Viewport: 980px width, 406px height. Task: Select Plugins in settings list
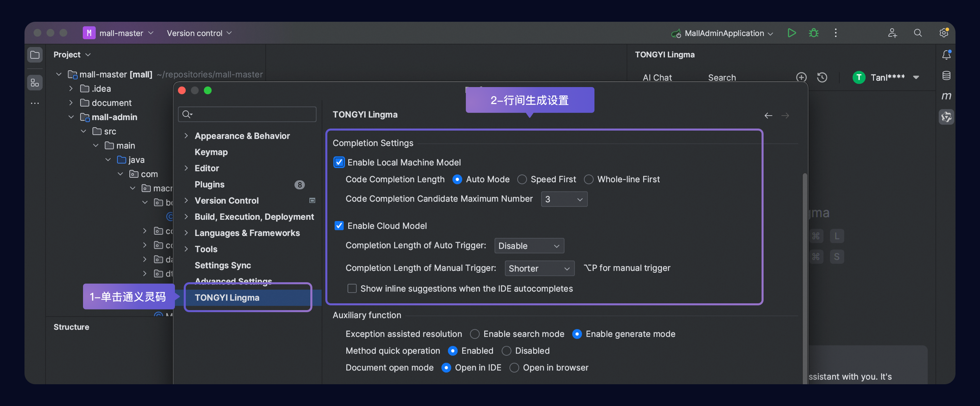pyautogui.click(x=209, y=185)
